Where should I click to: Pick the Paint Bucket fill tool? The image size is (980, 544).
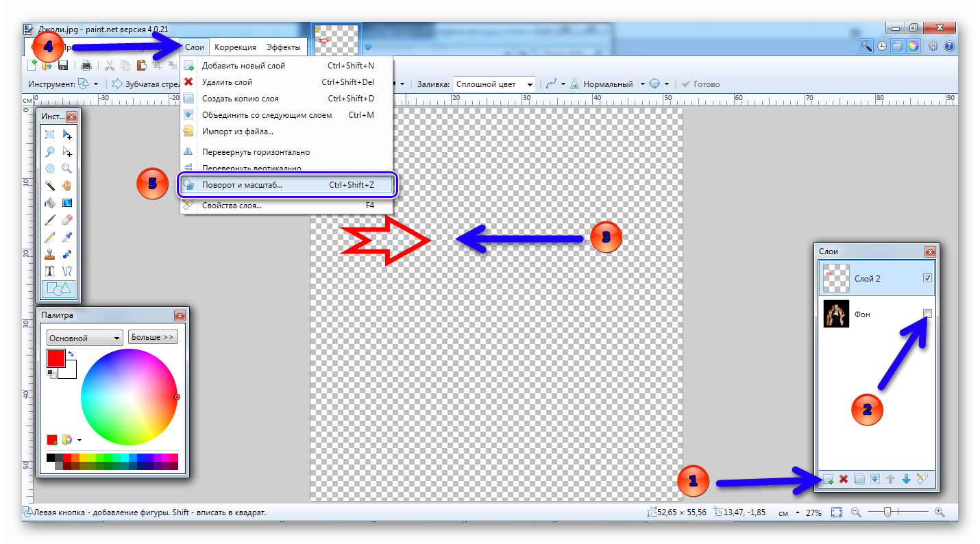[50, 203]
